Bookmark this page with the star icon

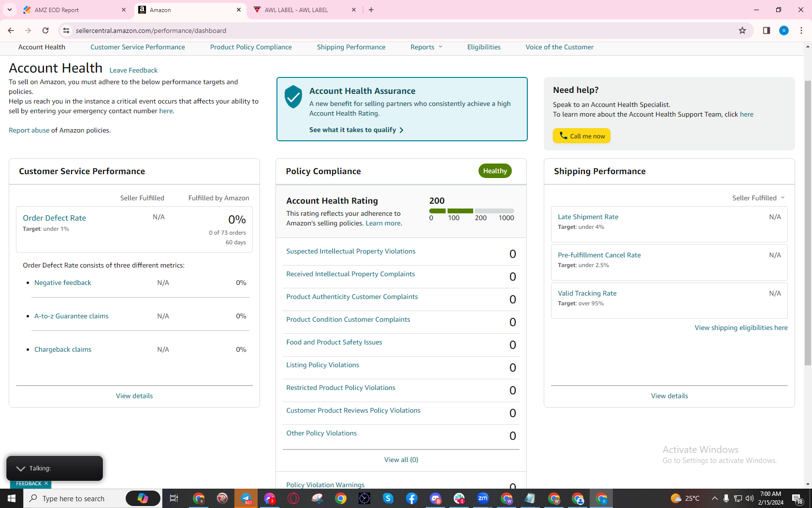742,30
